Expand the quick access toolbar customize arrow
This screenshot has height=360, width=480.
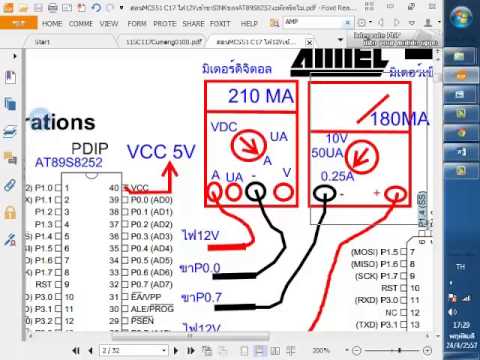tap(121, 7)
